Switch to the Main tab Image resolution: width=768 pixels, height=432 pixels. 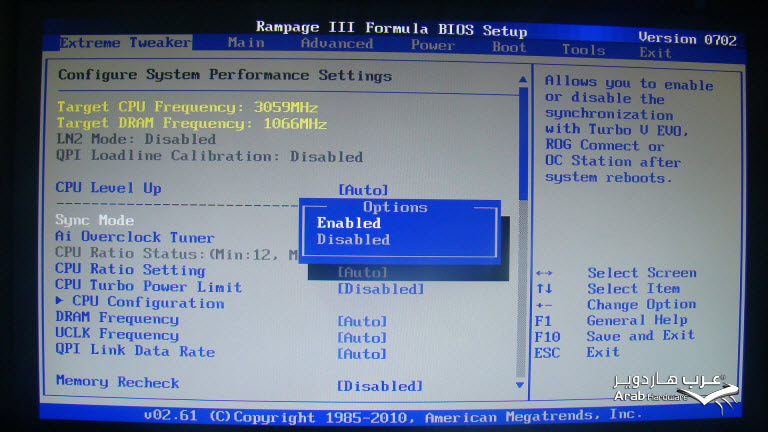click(246, 43)
